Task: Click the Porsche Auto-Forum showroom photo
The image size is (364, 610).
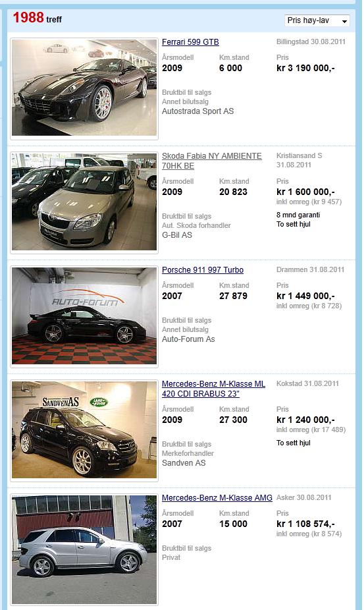Action: pos(84,316)
